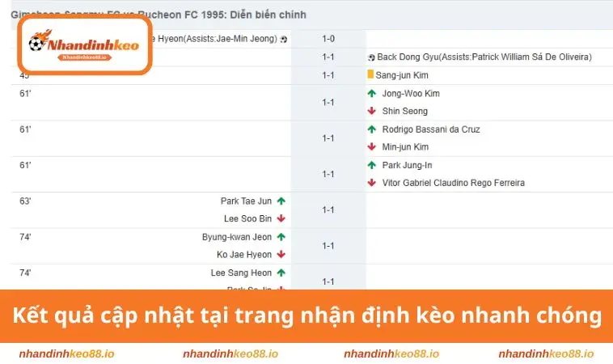Click the green sub-in arrow for Jong-Woo Kim
The image size is (613, 364).
pyautogui.click(x=372, y=94)
